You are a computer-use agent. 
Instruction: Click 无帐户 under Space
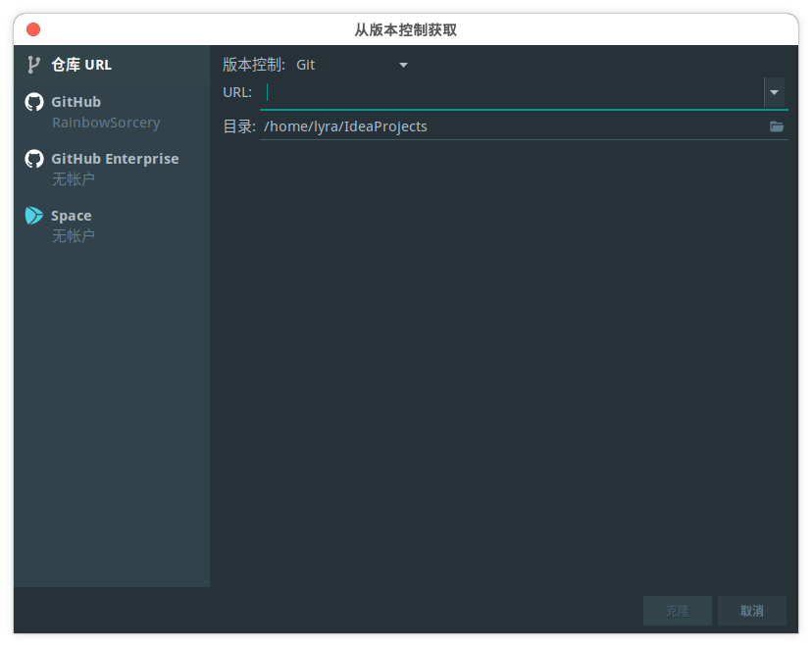73,236
